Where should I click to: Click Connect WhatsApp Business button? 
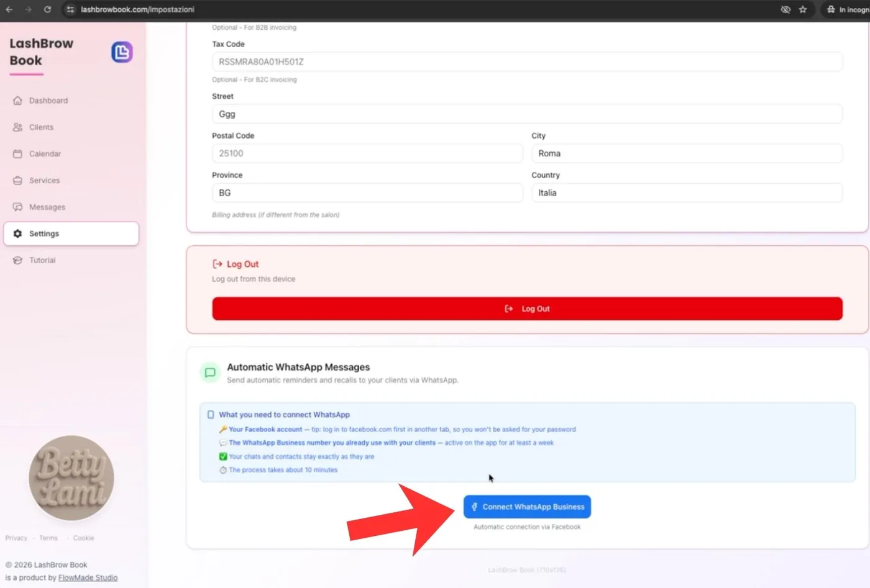[x=527, y=507]
